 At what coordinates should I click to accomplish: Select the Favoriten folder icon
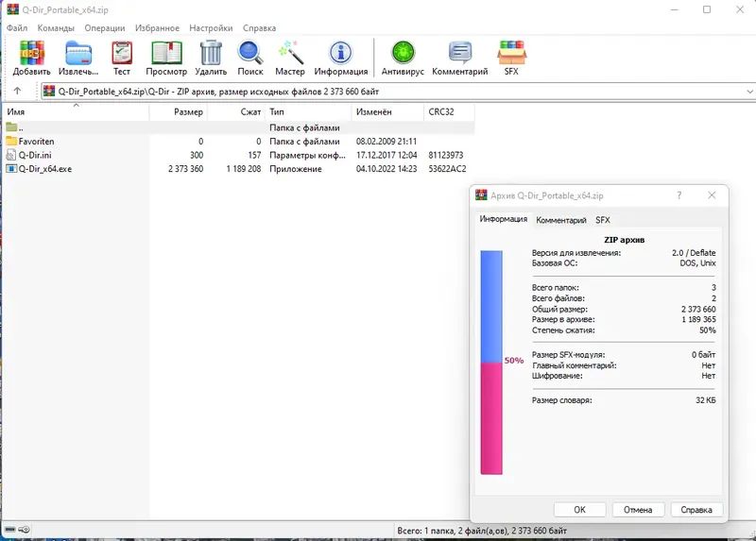(x=11, y=141)
